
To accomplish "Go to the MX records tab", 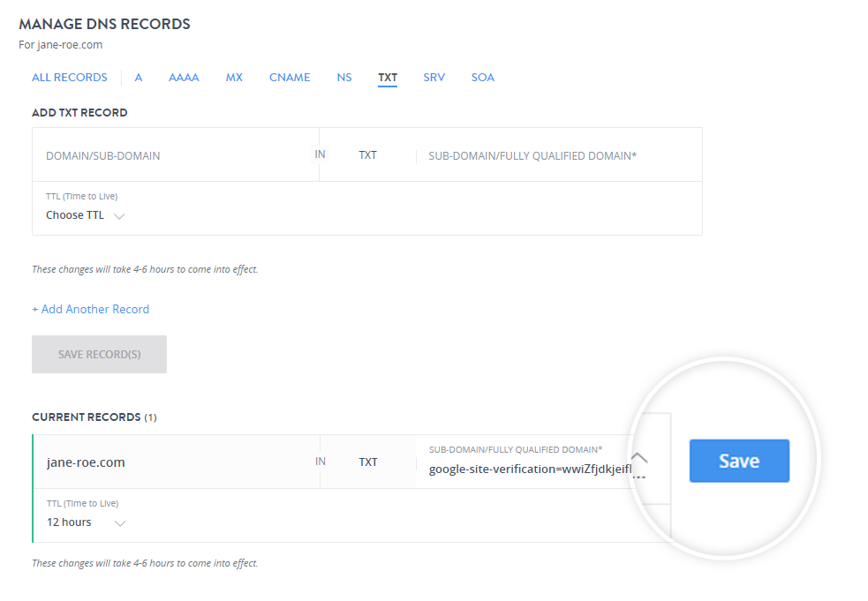I will pos(234,78).
